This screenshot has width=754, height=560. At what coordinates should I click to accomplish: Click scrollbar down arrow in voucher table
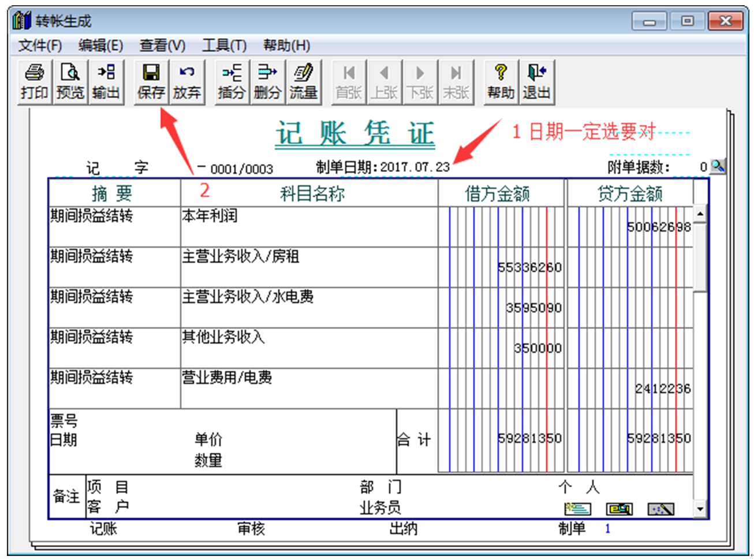point(700,509)
